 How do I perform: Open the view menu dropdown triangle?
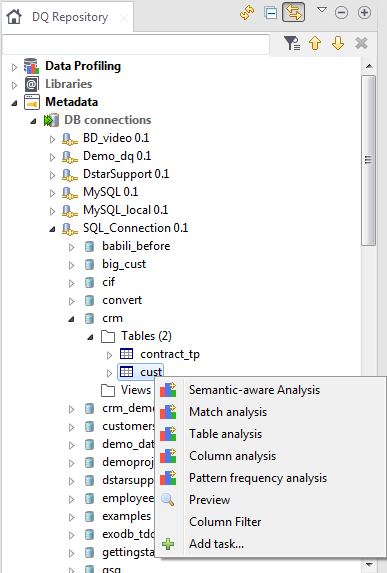point(322,10)
